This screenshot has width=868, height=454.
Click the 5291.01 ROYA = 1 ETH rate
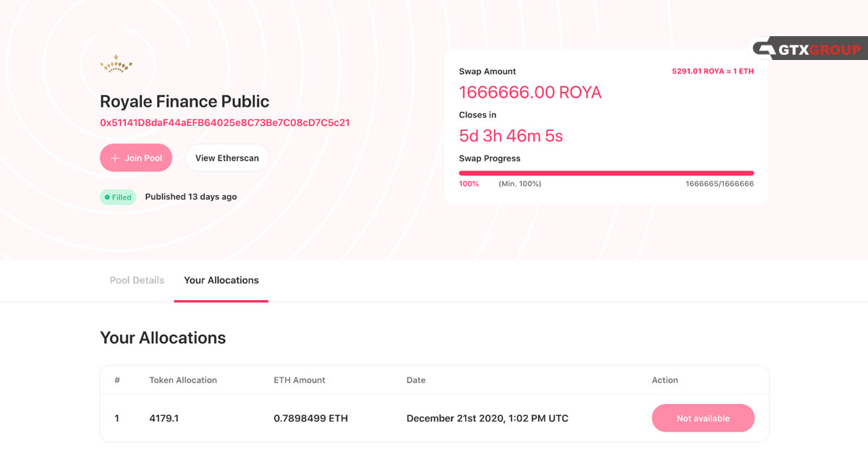712,72
